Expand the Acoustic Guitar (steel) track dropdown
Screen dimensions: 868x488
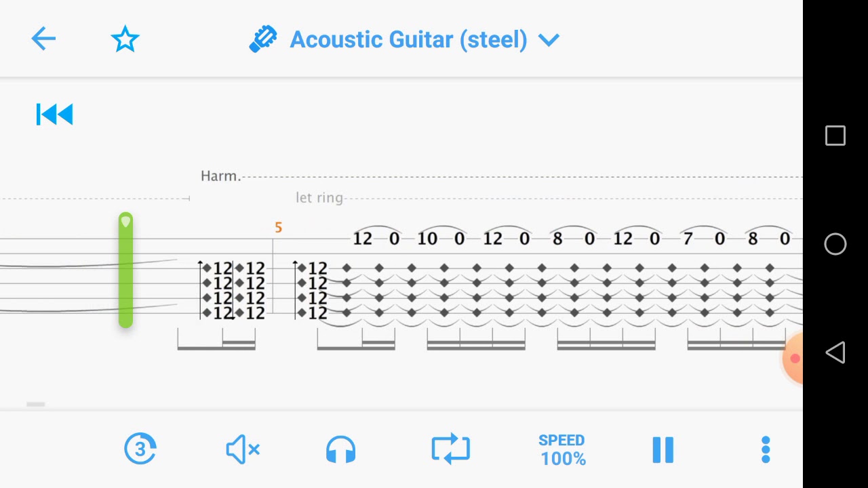(408, 39)
